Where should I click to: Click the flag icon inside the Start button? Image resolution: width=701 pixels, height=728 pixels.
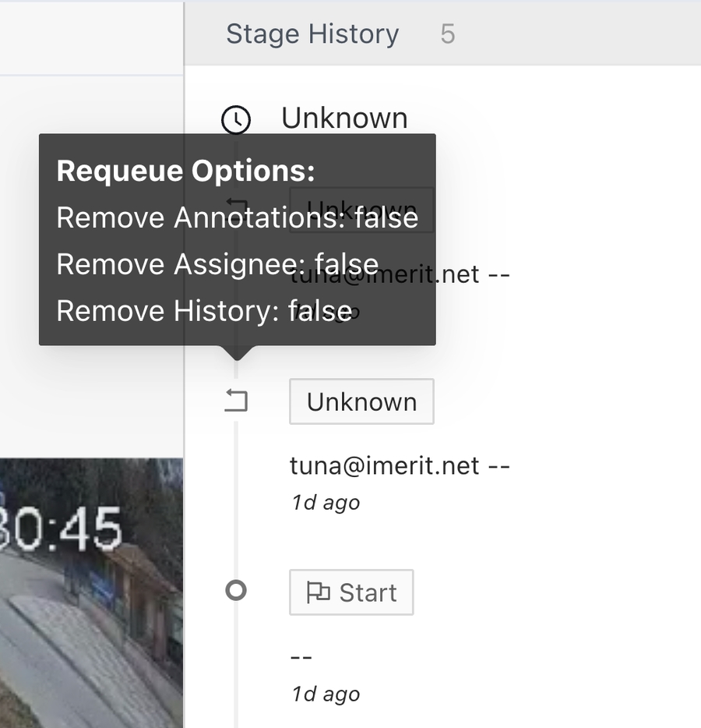coord(318,593)
